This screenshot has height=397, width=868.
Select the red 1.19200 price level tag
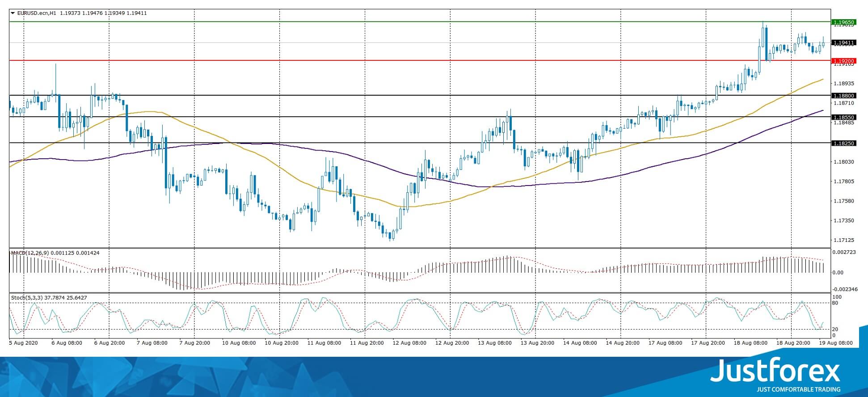click(x=843, y=61)
